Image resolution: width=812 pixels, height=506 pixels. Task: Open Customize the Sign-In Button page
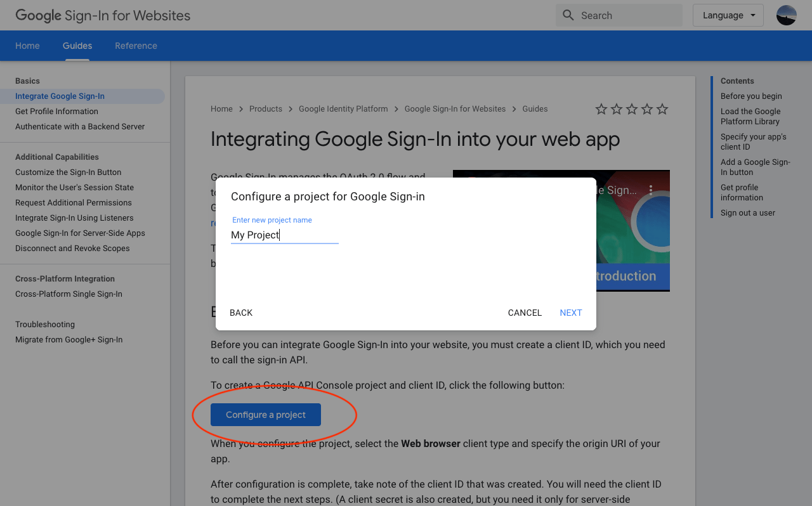click(x=68, y=172)
